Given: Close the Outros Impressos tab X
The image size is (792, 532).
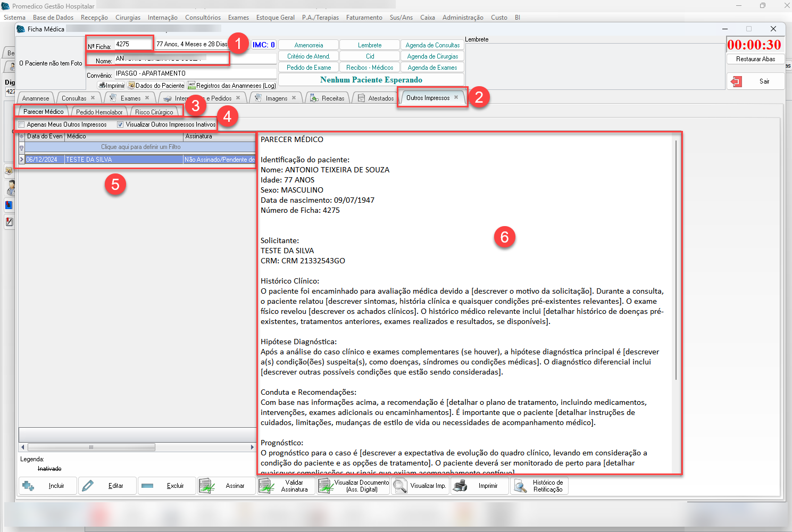Looking at the screenshot, I should [456, 97].
